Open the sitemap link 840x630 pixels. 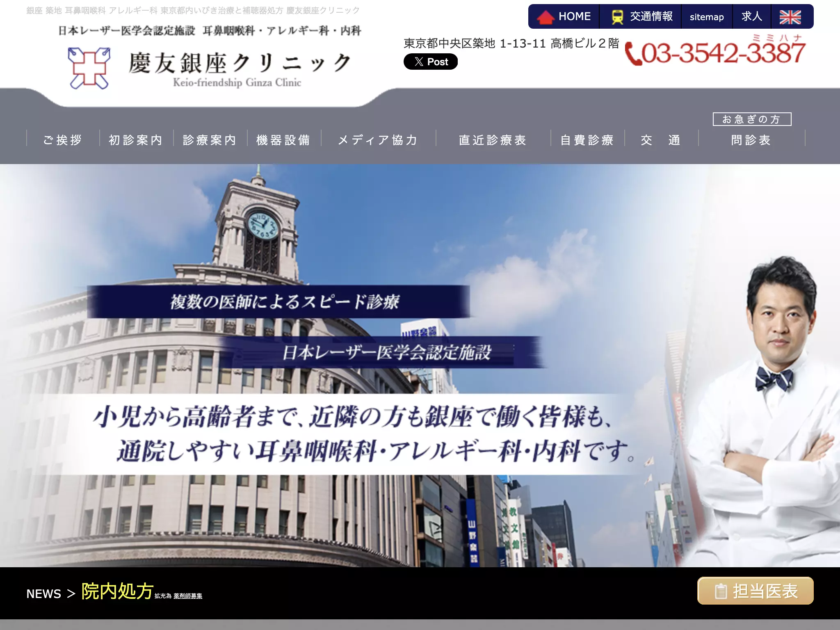[707, 17]
